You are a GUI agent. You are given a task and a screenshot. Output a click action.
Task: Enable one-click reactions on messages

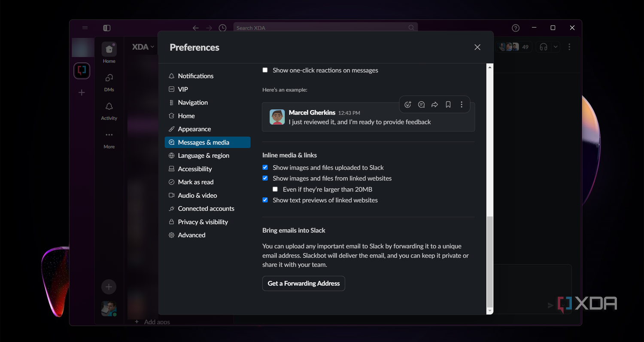(265, 70)
